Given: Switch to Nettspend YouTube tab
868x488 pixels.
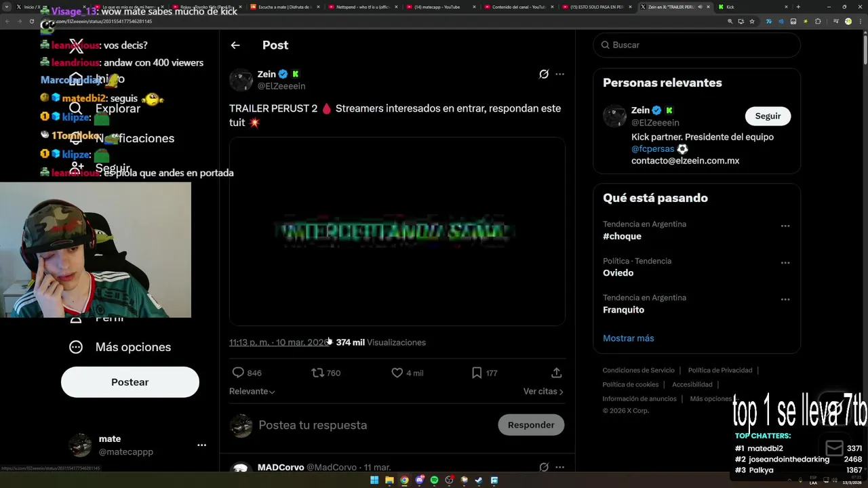Looking at the screenshot, I should 363,7.
